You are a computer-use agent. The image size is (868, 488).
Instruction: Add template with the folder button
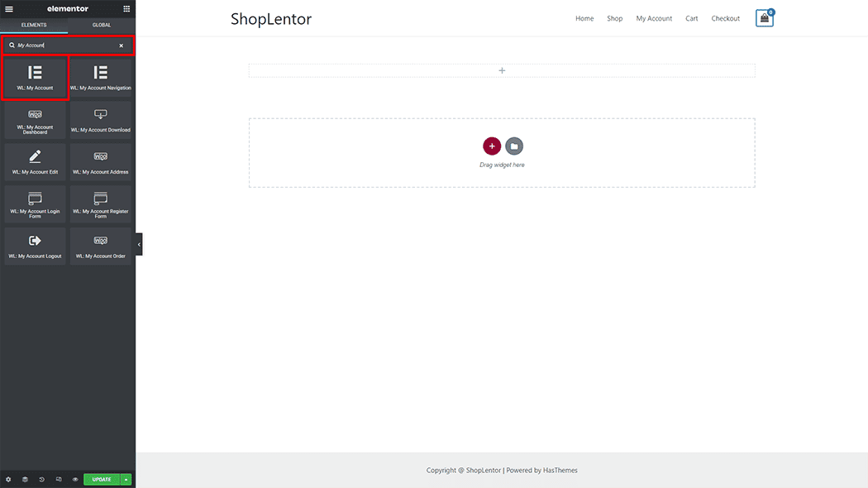click(x=514, y=146)
